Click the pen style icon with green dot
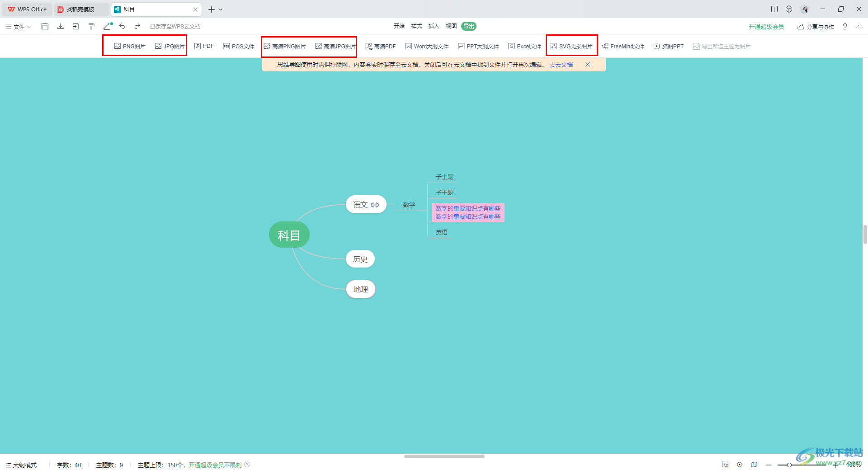Image resolution: width=868 pixels, height=470 pixels. click(108, 26)
